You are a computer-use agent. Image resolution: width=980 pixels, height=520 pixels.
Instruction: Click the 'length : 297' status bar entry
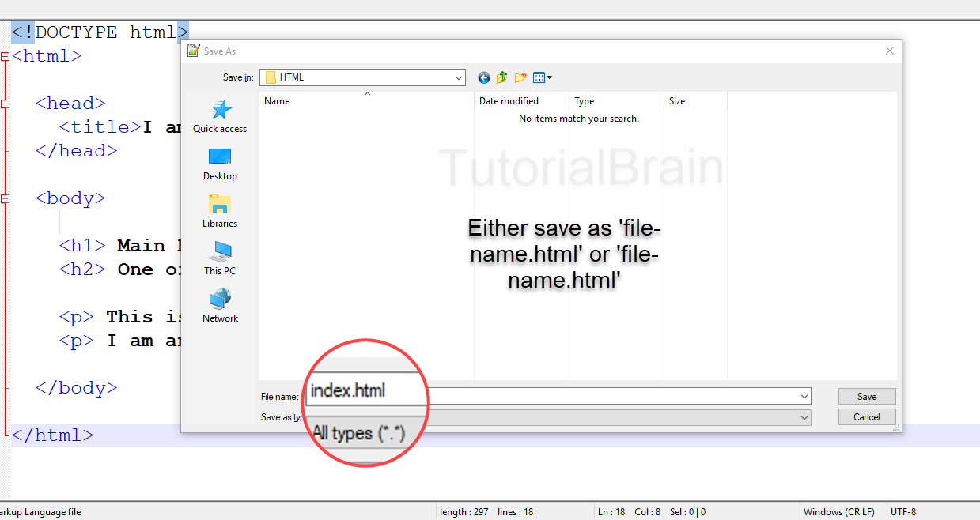464,512
